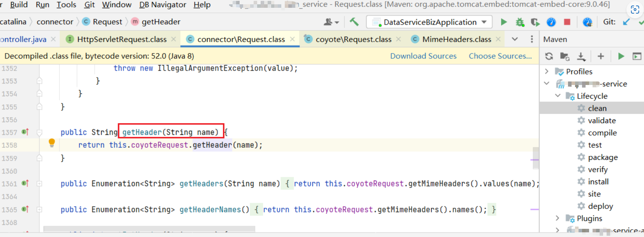Click the connector breadcrumb

55,22
